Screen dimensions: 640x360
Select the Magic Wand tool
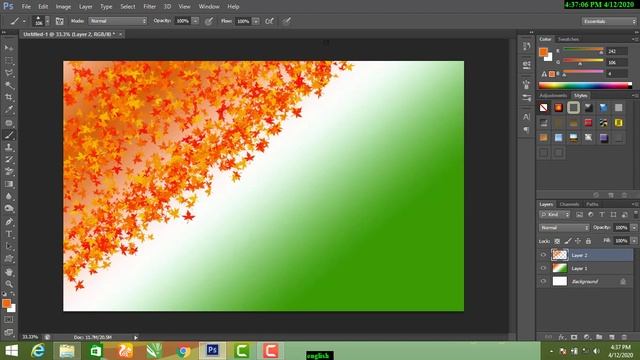9,85
